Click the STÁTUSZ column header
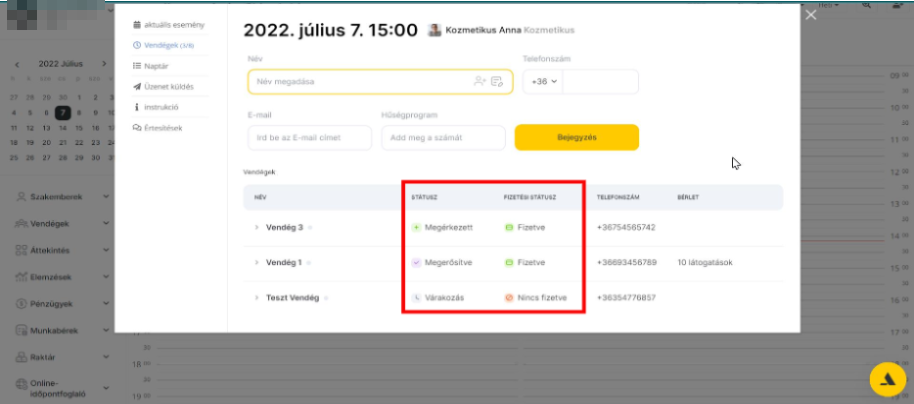This screenshot has height=404, width=914. [x=424, y=198]
